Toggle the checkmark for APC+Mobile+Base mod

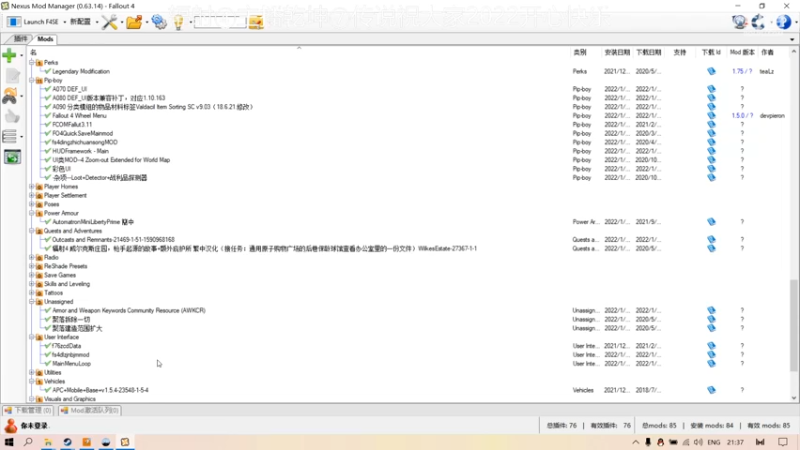(x=47, y=390)
